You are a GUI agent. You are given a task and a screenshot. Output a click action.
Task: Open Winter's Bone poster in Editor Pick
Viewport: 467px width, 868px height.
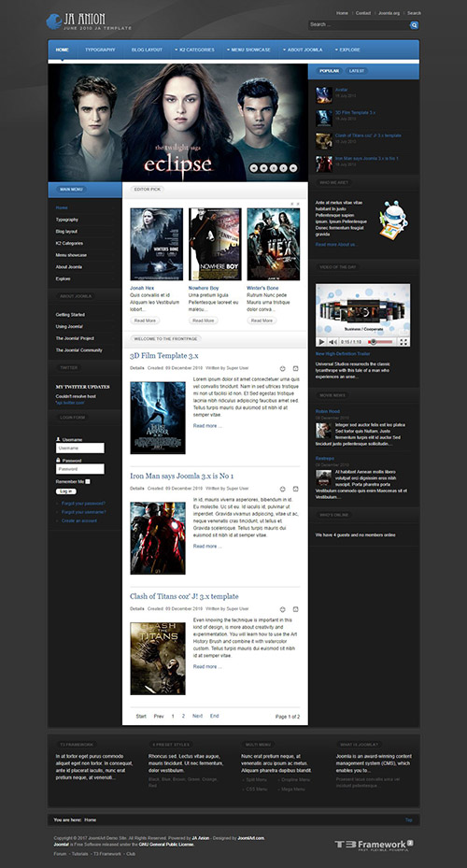157,244
